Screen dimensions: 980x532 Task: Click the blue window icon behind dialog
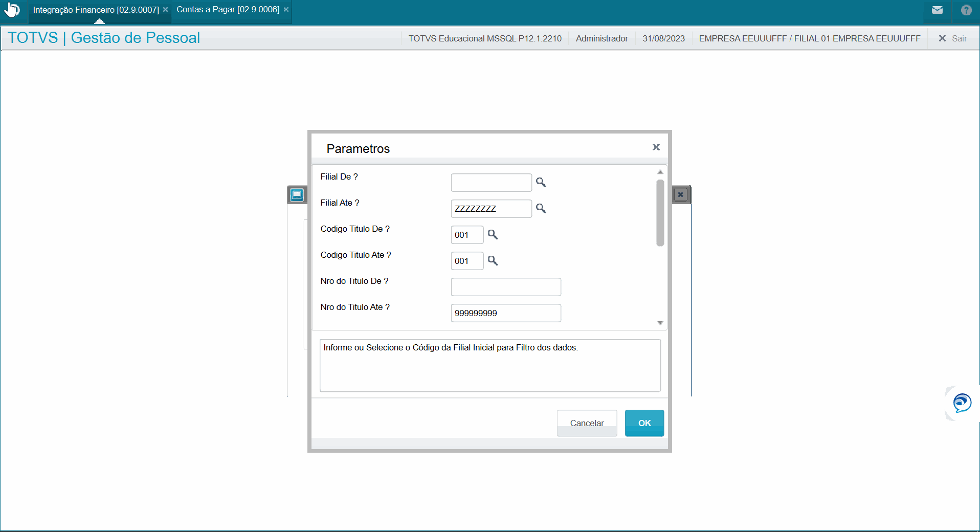coord(297,195)
